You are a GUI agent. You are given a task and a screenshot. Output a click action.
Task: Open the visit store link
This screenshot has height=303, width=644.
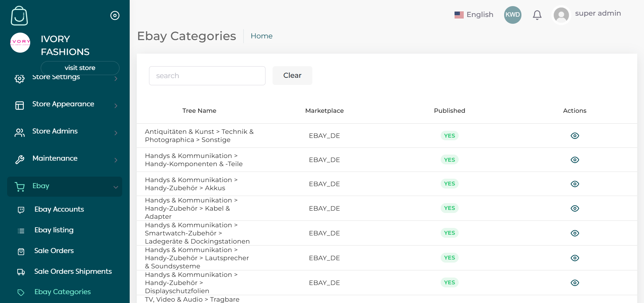pyautogui.click(x=80, y=68)
